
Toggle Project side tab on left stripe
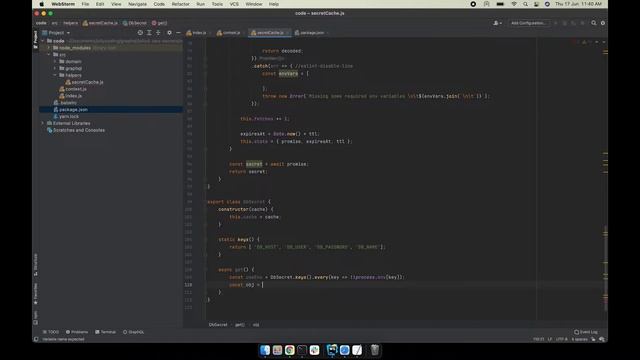pyautogui.click(x=36, y=39)
